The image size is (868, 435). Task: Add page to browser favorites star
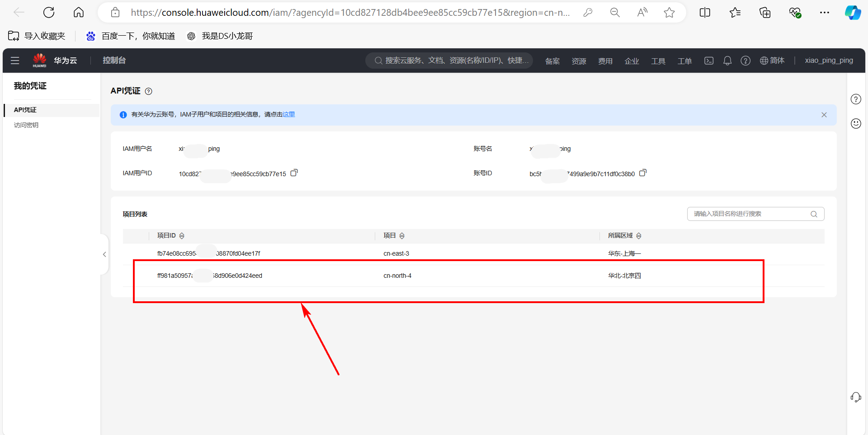[x=669, y=13]
